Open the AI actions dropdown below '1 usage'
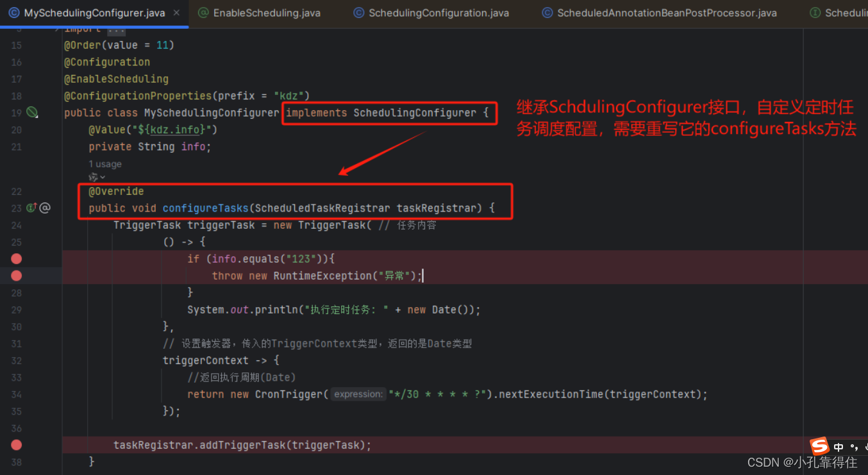Viewport: 868px width, 475px height. click(x=97, y=177)
